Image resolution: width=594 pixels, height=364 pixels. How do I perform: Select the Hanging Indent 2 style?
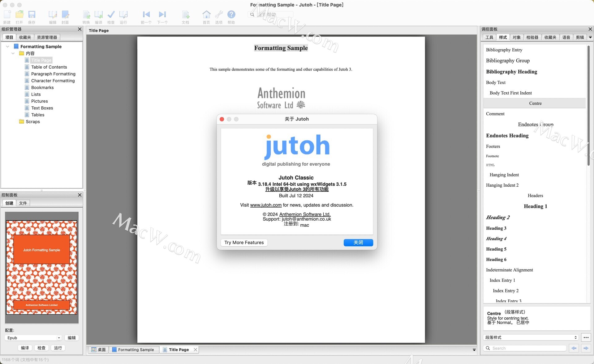pyautogui.click(x=535, y=185)
